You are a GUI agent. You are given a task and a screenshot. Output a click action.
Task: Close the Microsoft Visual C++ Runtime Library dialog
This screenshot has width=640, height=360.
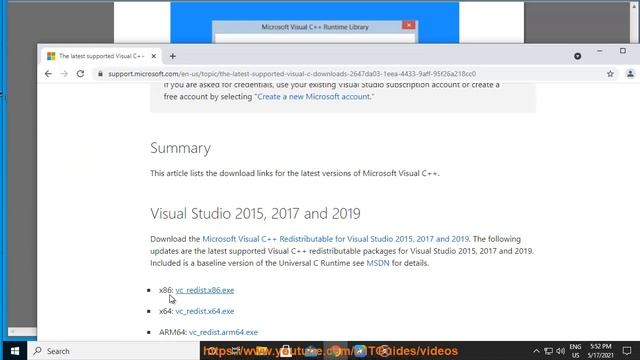[x=409, y=25]
